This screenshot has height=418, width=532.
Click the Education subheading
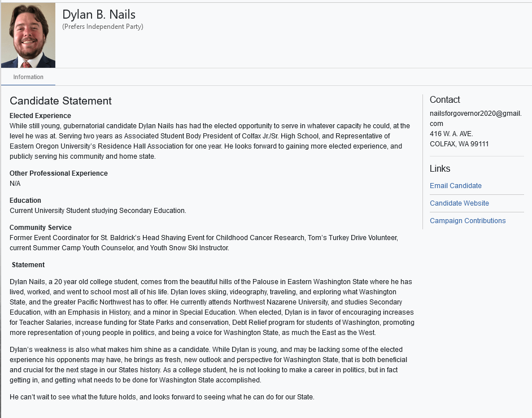[25, 201]
